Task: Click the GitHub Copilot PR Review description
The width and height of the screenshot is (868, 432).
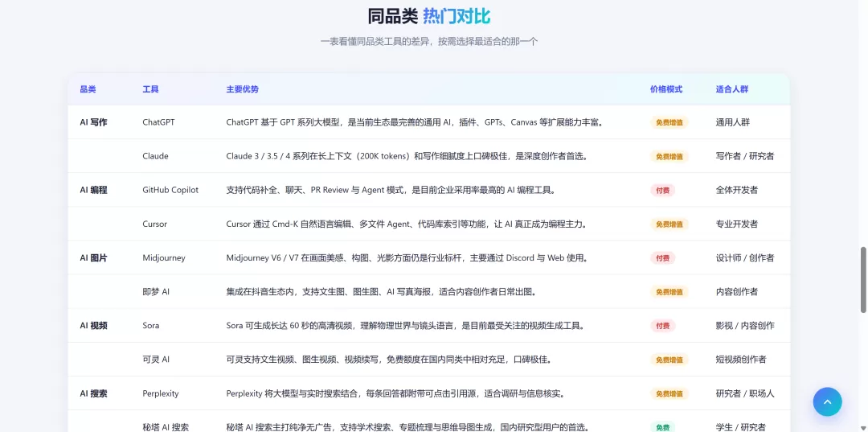Action: coord(391,190)
